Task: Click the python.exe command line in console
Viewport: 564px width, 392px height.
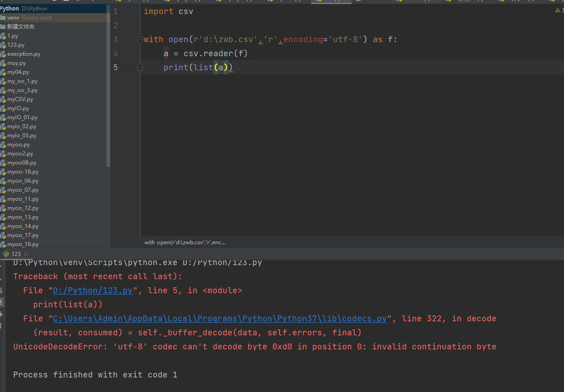Action: click(x=138, y=263)
